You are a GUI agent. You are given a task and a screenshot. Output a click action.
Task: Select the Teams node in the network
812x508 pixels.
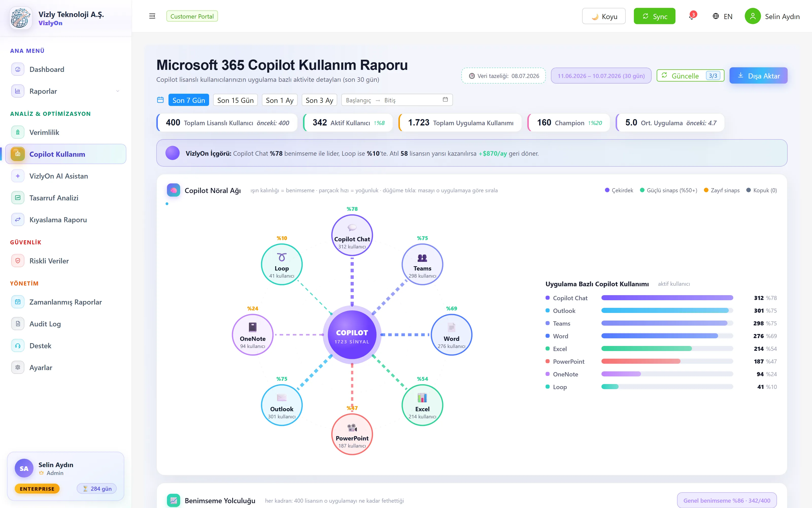(x=422, y=264)
